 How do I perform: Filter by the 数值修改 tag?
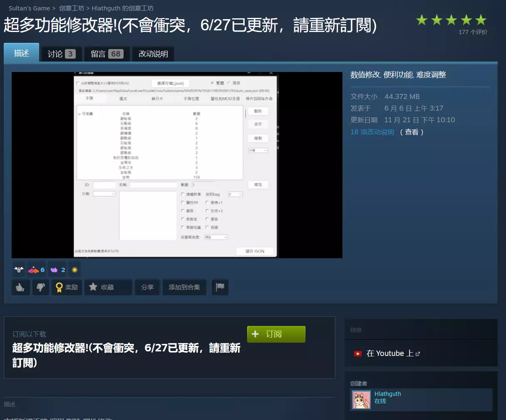click(365, 75)
